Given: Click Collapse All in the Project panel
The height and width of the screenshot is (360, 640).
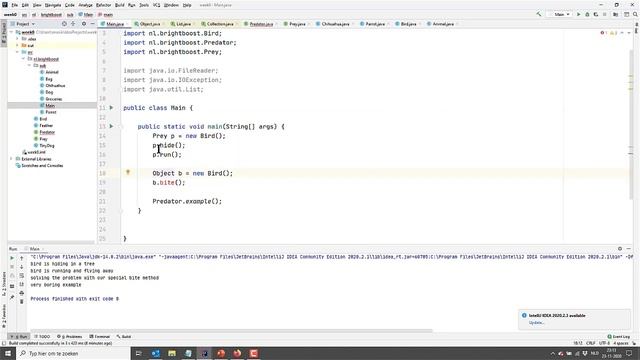Looking at the screenshot, I should (x=73, y=24).
